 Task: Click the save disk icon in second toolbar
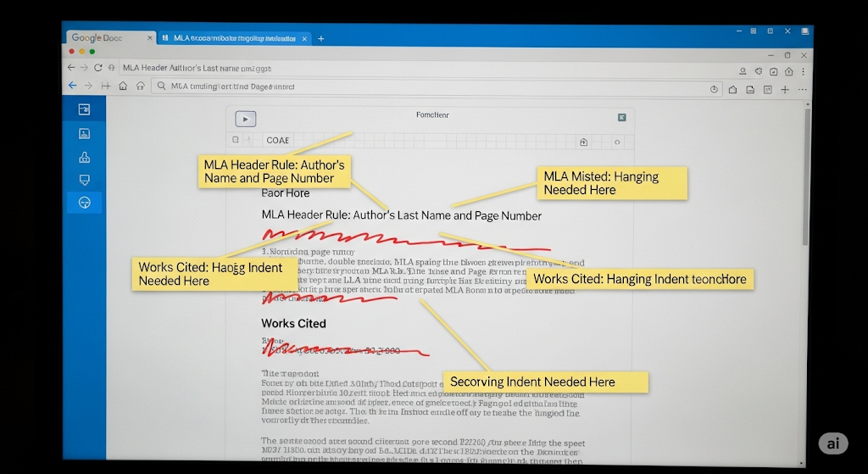750,90
